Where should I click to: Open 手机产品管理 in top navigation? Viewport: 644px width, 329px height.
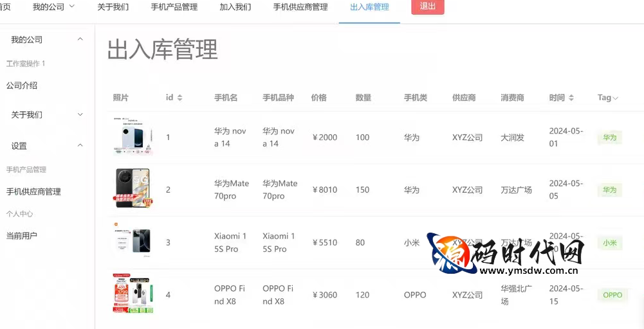pyautogui.click(x=174, y=7)
